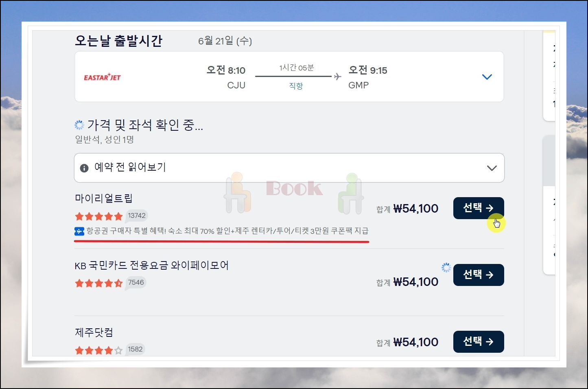Click the 오는날 출발시간 heading
588x389 pixels.
[x=119, y=41]
